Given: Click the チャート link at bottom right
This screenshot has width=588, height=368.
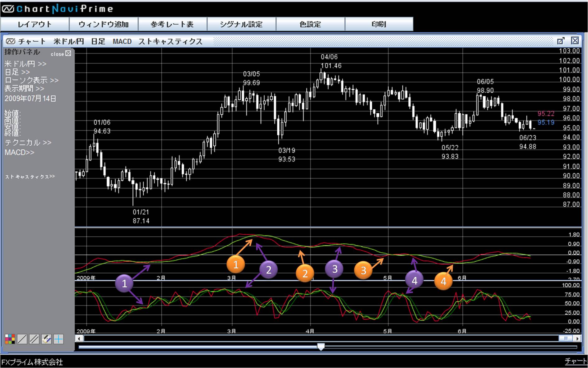Looking at the screenshot, I should click(x=575, y=361).
